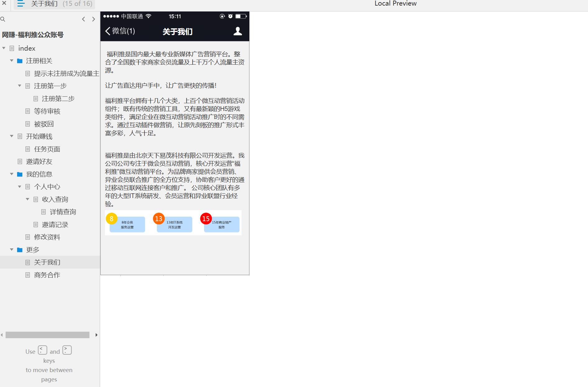The height and width of the screenshot is (387, 588).
Task: Click the 15年商业地产服务 card
Action: pos(222,225)
